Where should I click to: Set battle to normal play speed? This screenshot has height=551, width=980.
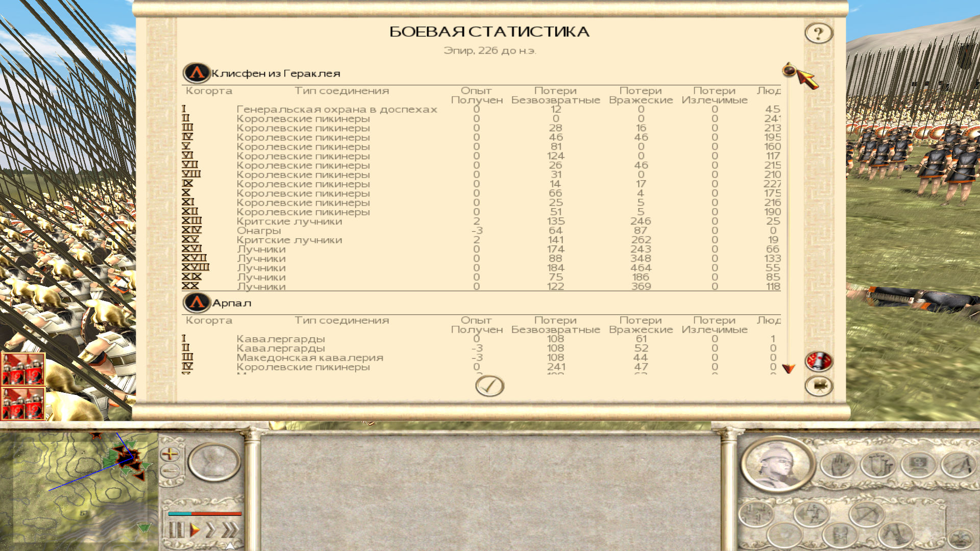(194, 530)
